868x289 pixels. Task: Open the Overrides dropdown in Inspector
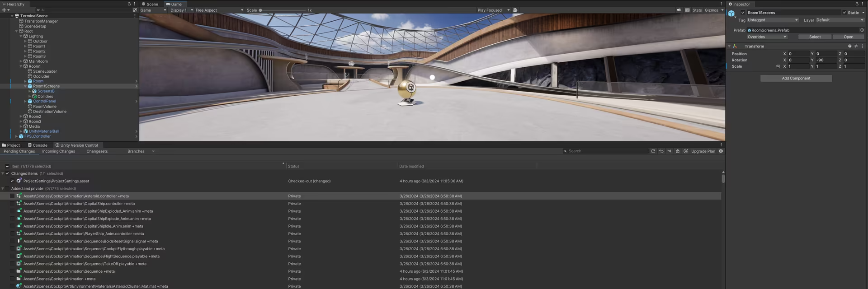coord(767,37)
